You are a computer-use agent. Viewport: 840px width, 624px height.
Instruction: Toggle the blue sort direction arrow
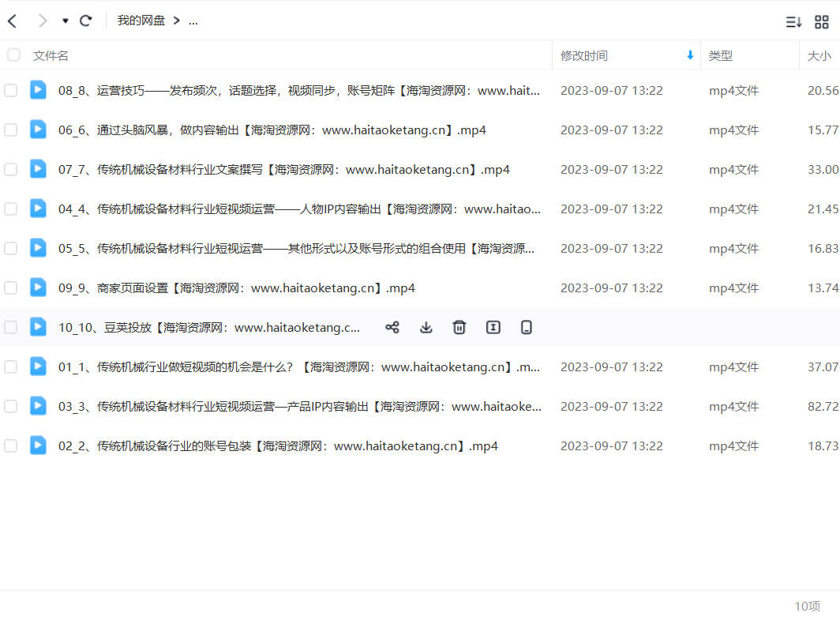pos(690,55)
